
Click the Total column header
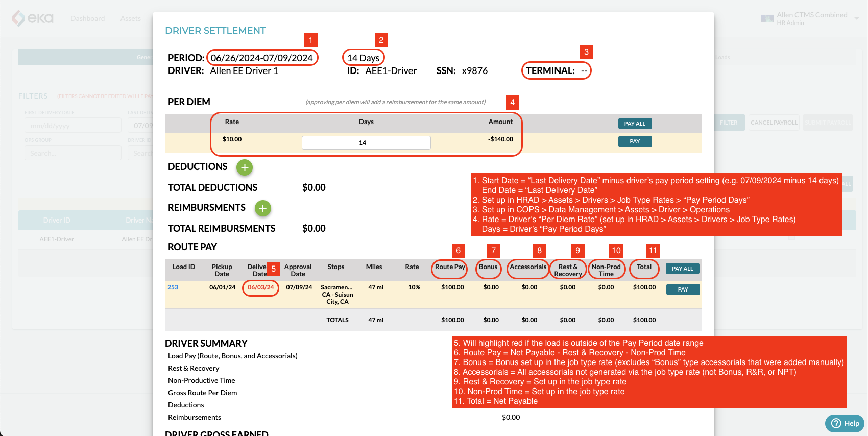point(644,267)
